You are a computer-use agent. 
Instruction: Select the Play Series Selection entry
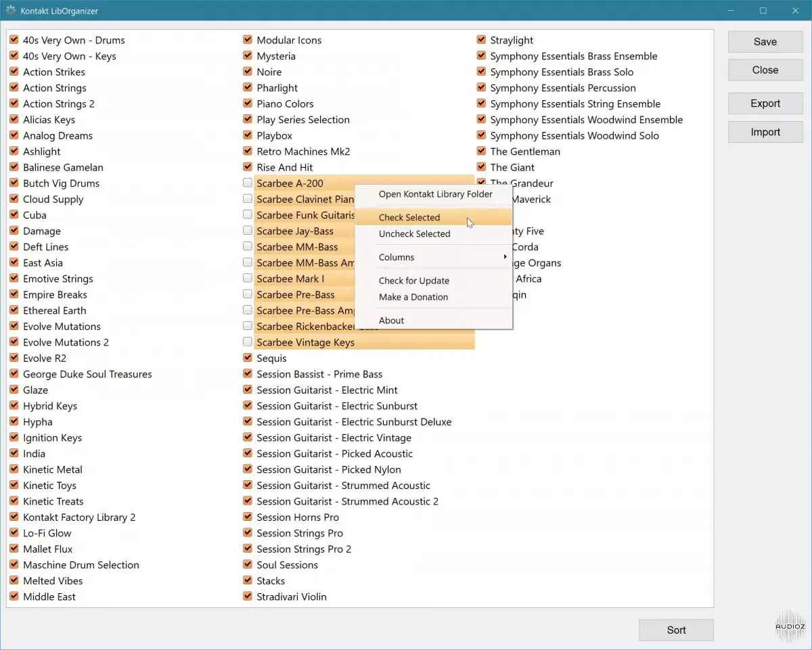click(x=302, y=120)
